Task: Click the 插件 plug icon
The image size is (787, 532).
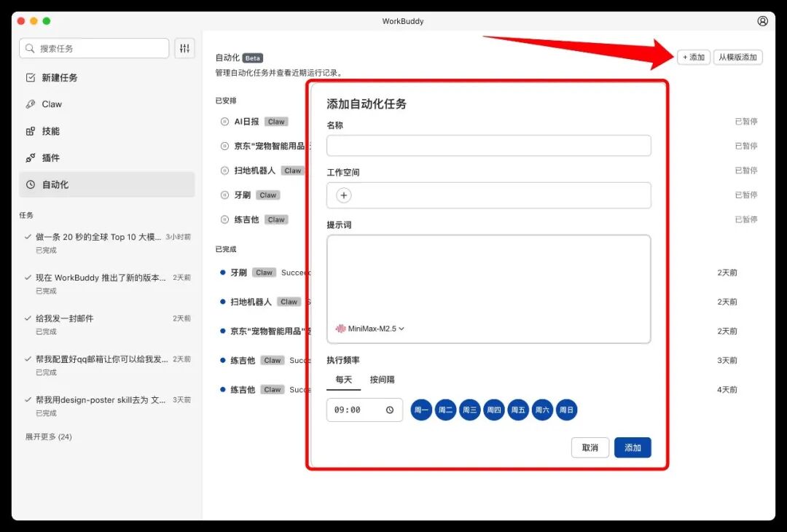Action: [31, 157]
